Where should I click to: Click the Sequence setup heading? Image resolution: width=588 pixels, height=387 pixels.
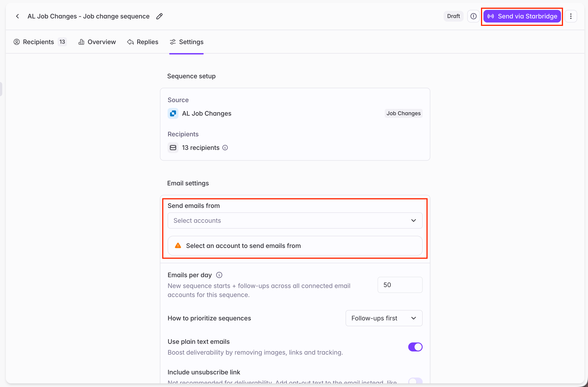[191, 76]
